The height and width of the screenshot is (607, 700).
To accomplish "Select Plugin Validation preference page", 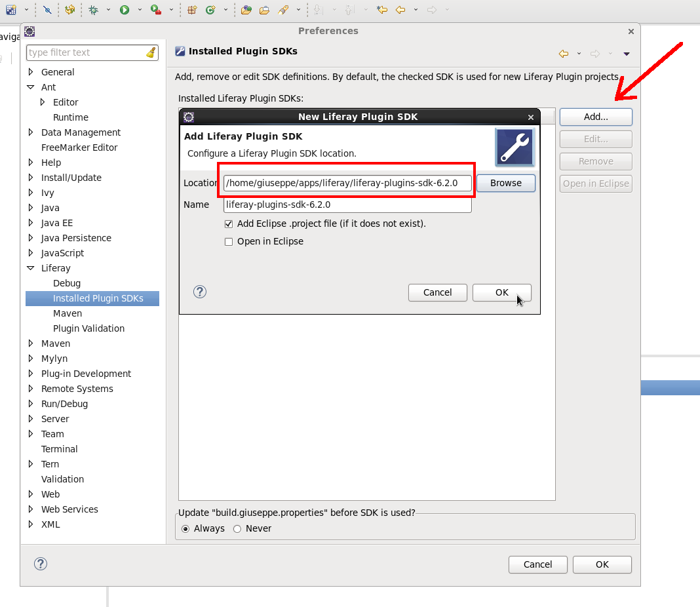I will [x=89, y=328].
